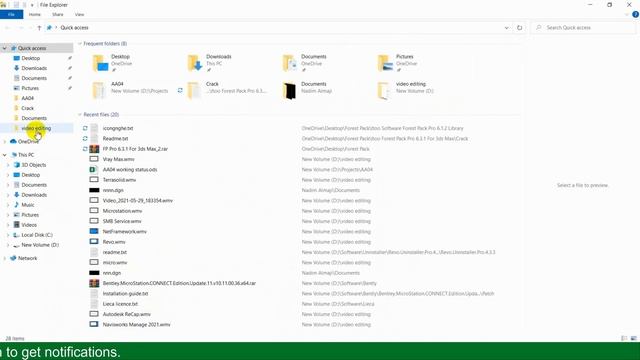
Task: Open AA04 folder in sidebar
Action: click(x=27, y=98)
